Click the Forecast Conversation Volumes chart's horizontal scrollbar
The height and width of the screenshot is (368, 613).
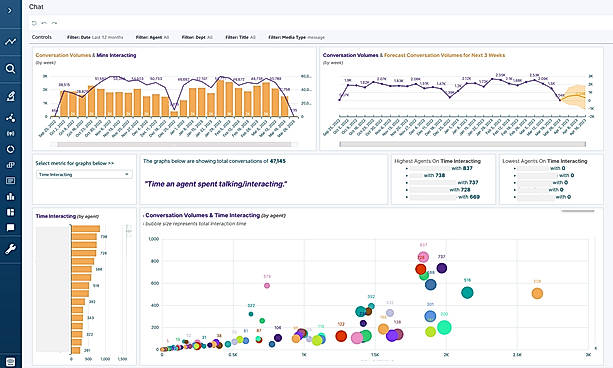pyautogui.click(x=462, y=144)
